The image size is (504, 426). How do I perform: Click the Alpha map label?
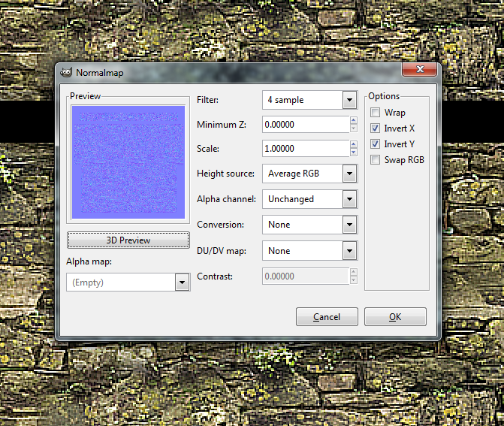(89, 261)
